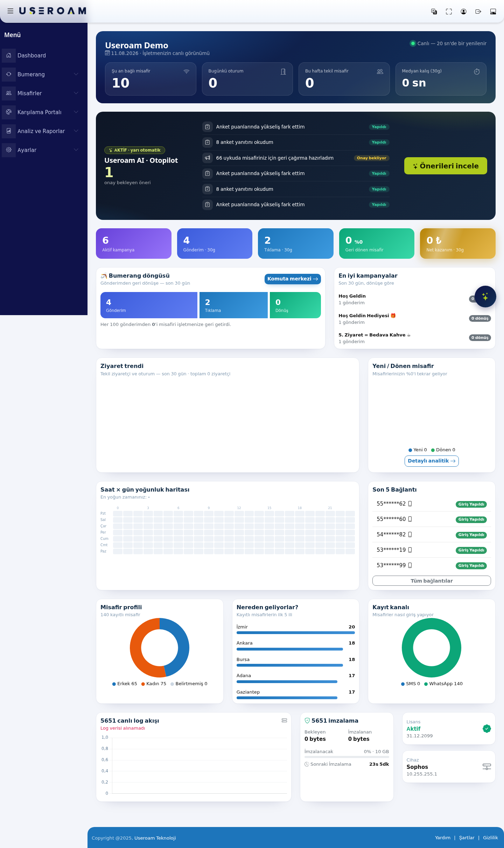Toggle the fullscreen icon
Image resolution: width=504 pixels, height=848 pixels.
pos(449,12)
